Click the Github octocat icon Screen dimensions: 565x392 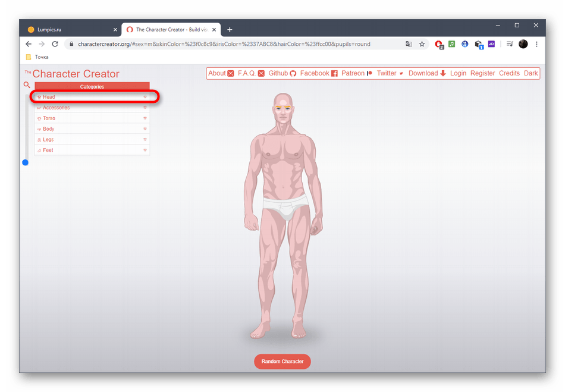[x=293, y=74]
